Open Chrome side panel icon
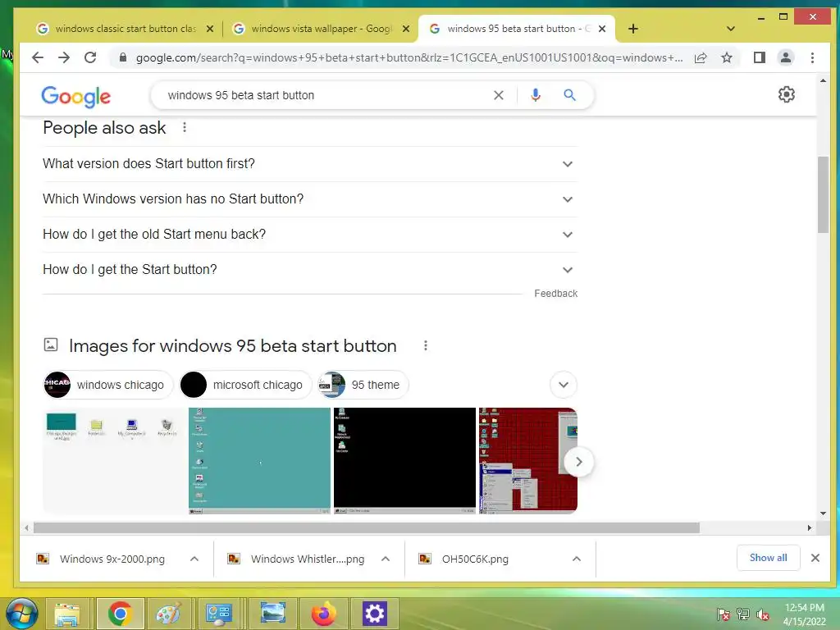 759,57
